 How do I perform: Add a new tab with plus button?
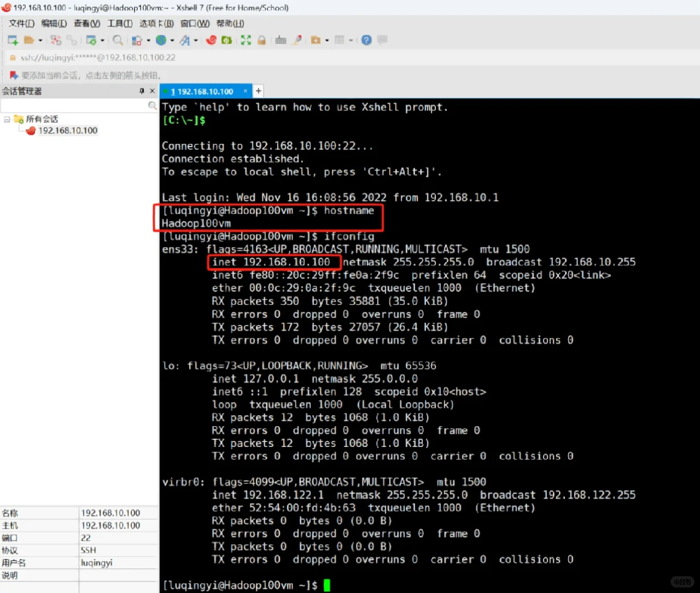(x=258, y=91)
